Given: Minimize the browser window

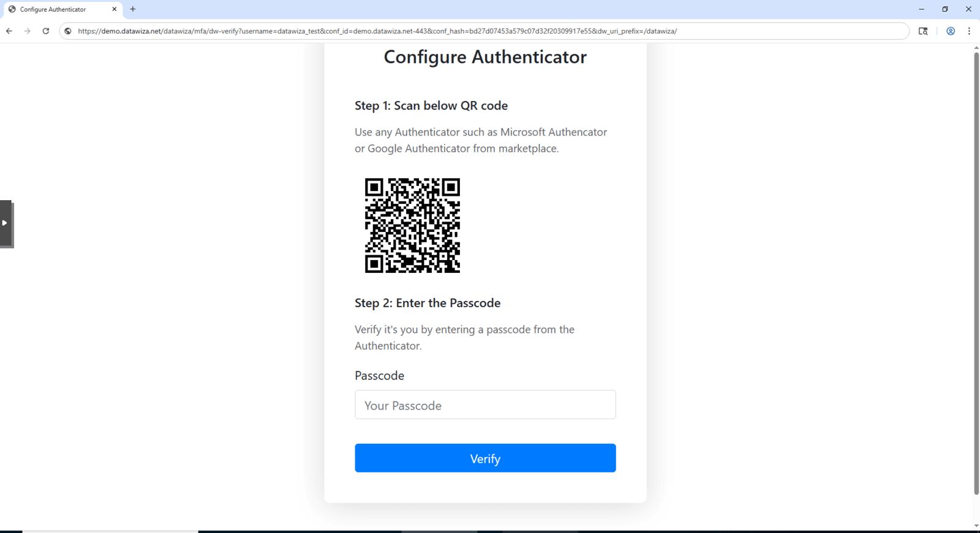Looking at the screenshot, I should click(x=921, y=9).
